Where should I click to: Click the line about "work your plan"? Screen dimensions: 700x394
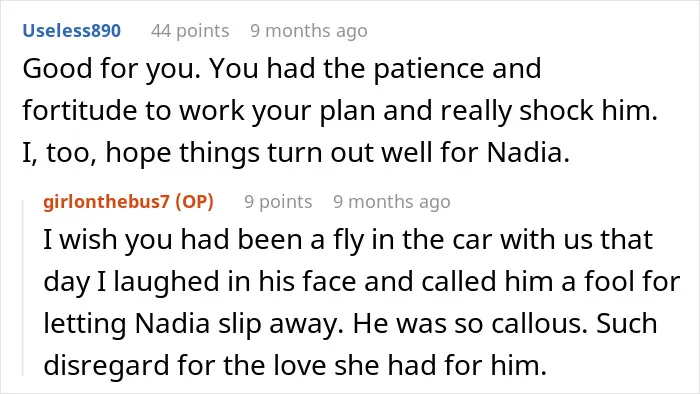pos(340,111)
